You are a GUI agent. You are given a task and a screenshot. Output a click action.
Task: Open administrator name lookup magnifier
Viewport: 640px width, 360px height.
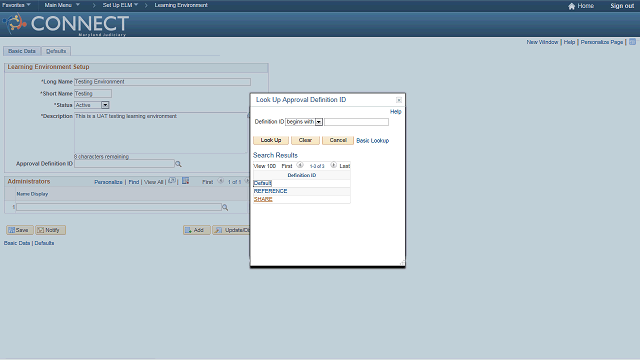(x=225, y=207)
